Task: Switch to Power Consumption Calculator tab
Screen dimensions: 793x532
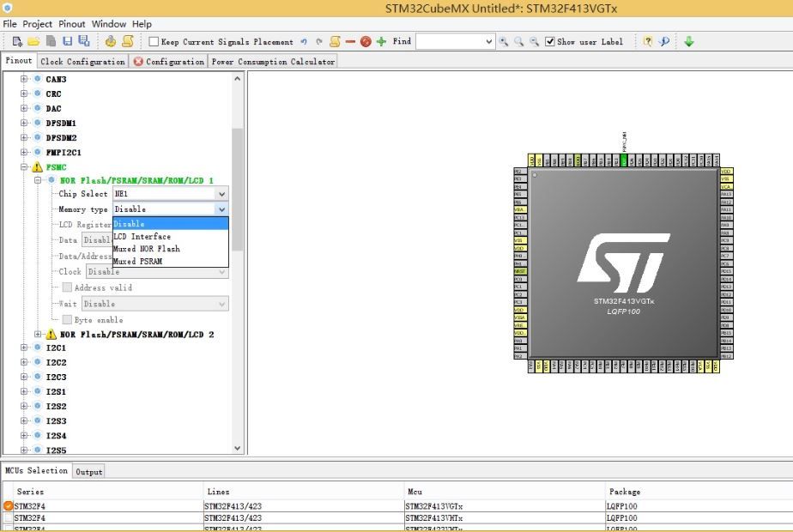Action: click(273, 61)
